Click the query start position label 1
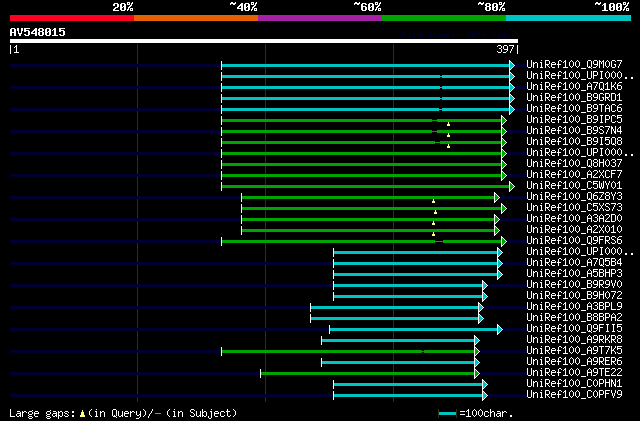Screen dimensions: 640x421 pyautogui.click(x=16, y=49)
